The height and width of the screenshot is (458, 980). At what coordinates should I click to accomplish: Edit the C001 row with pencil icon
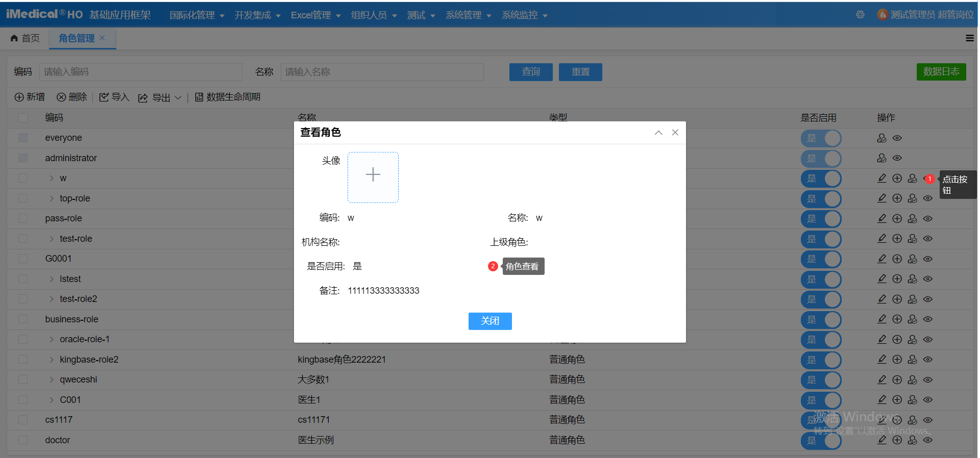coord(882,399)
